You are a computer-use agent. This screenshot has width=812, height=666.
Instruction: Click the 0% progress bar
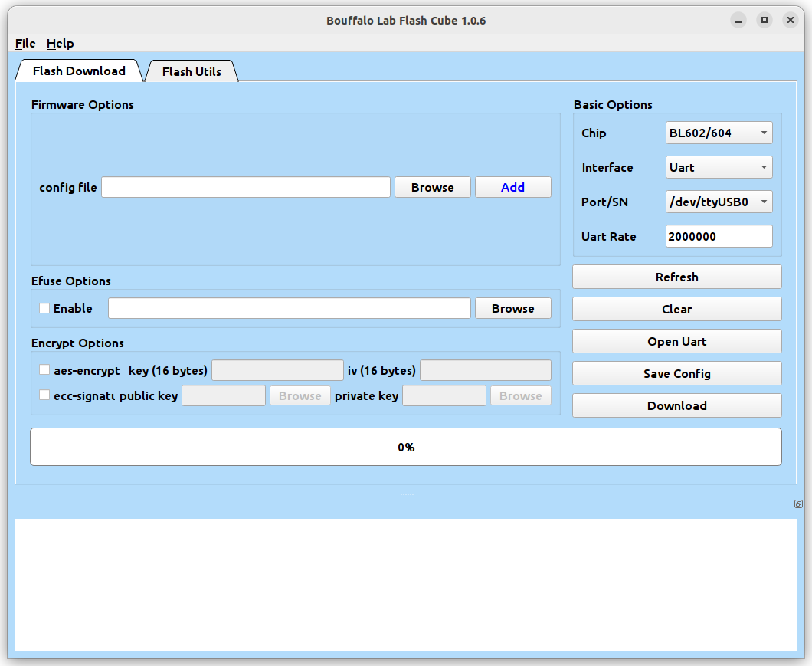coord(406,447)
